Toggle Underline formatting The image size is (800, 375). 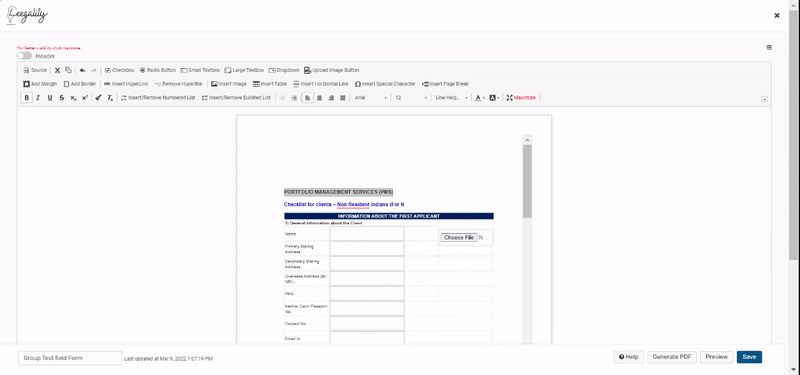click(x=49, y=97)
